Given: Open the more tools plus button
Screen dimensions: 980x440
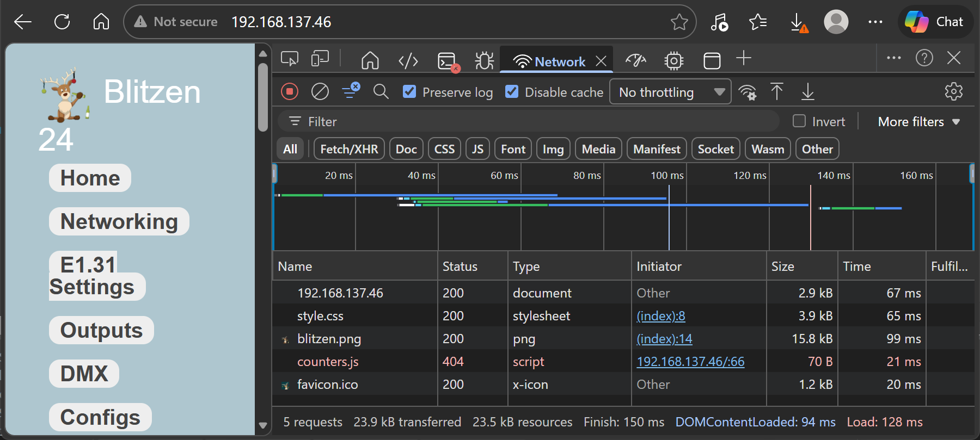Looking at the screenshot, I should point(744,59).
